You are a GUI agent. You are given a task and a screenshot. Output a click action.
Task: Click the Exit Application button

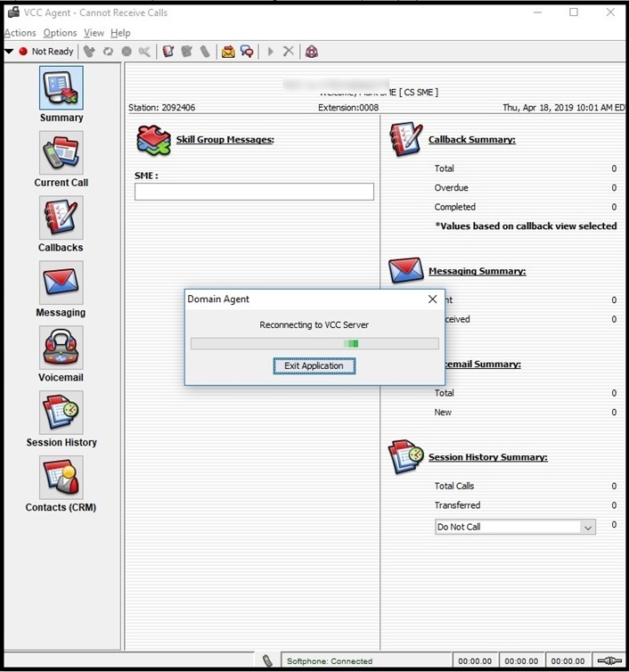314,366
